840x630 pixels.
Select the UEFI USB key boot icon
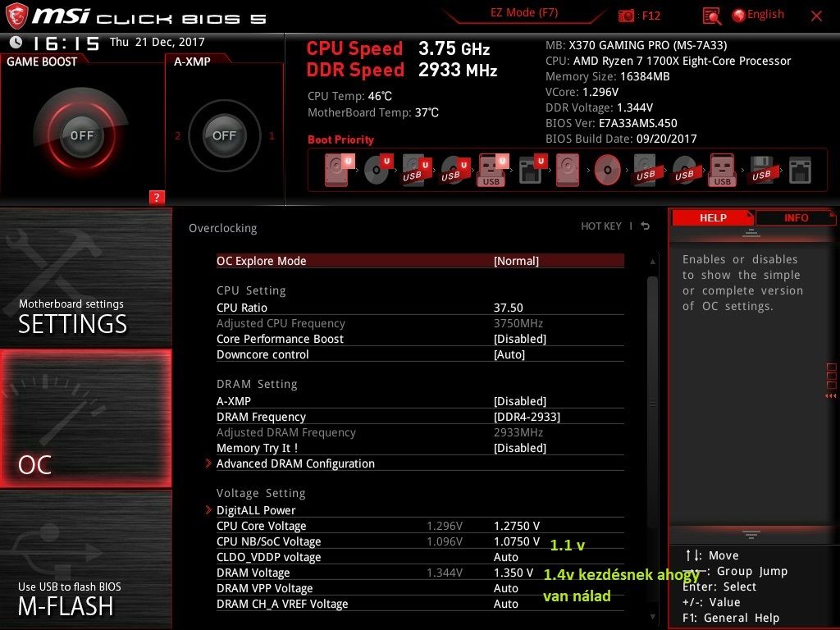493,170
